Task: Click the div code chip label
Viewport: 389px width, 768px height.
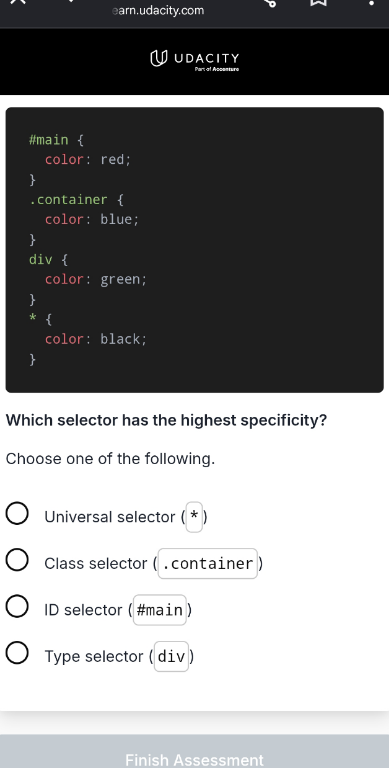Action: pyautogui.click(x=171, y=656)
